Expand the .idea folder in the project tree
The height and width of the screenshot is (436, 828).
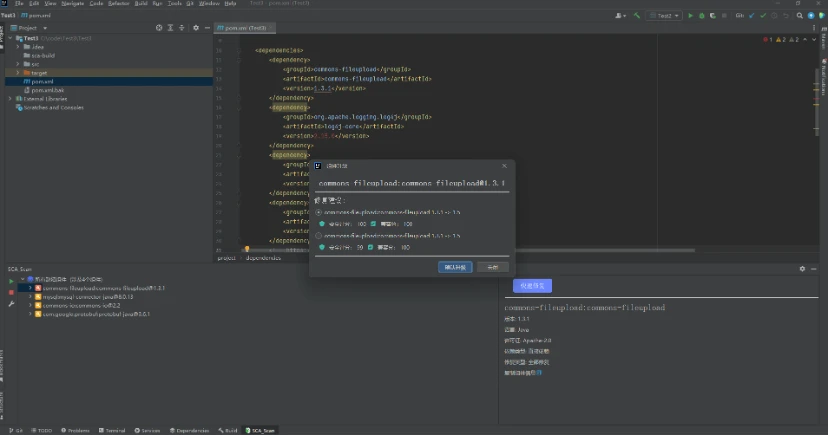pos(17,47)
